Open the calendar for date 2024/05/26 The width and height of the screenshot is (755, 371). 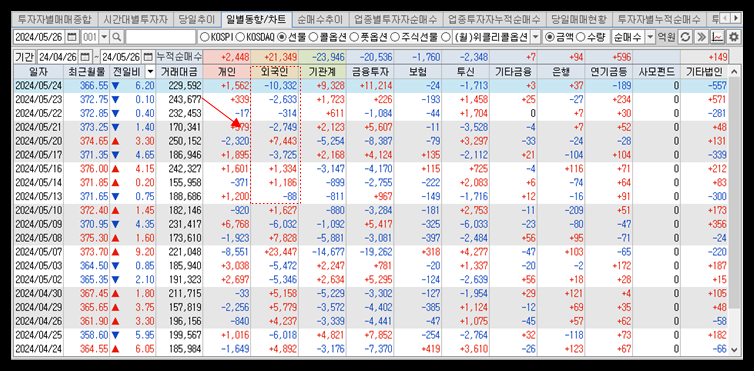72,37
